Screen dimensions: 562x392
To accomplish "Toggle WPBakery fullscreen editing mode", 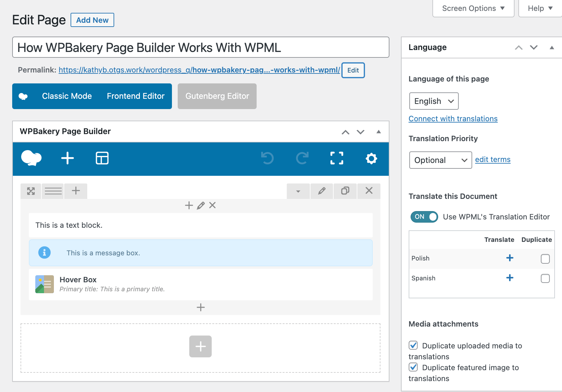I will 337,158.
